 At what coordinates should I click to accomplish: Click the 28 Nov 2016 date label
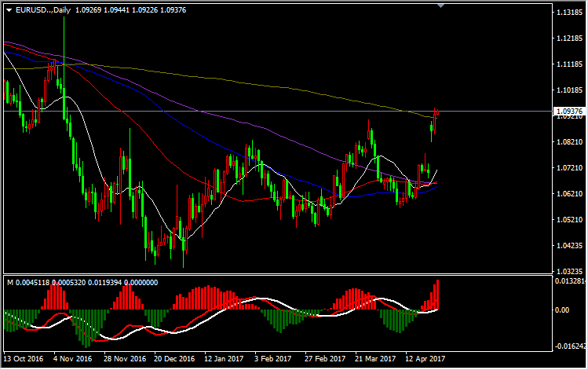pyautogui.click(x=125, y=359)
